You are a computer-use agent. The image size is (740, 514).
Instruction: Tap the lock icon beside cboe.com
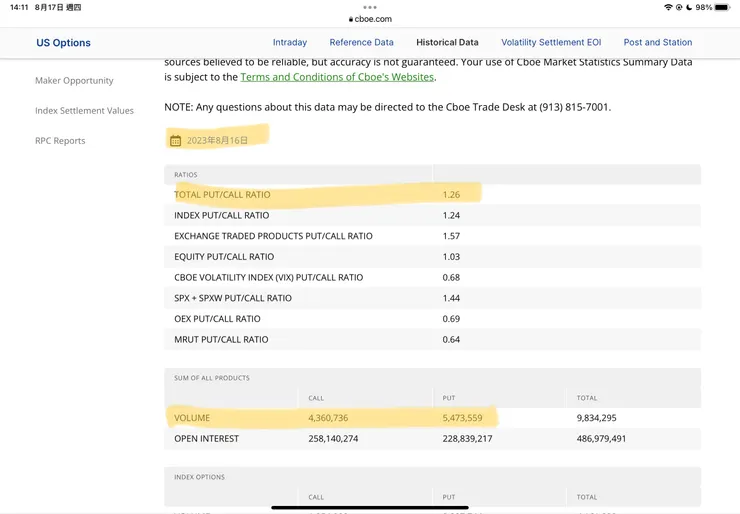click(x=351, y=19)
